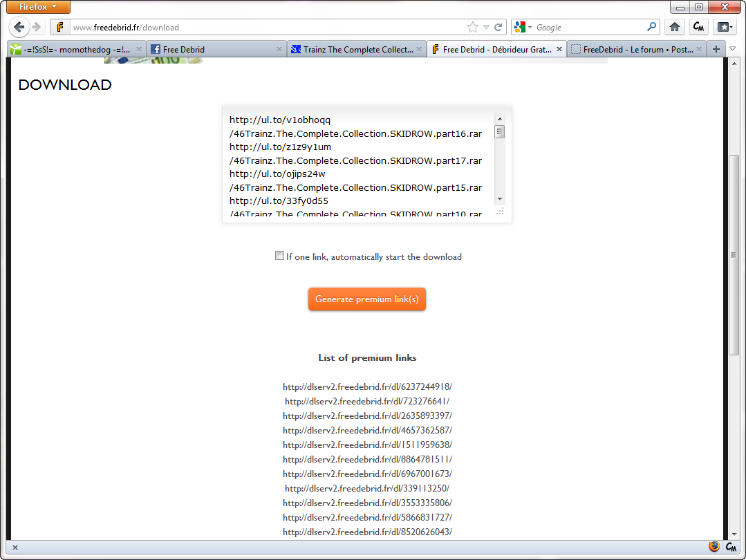
Task: Enable automatically start the download checkbox
Action: click(279, 256)
